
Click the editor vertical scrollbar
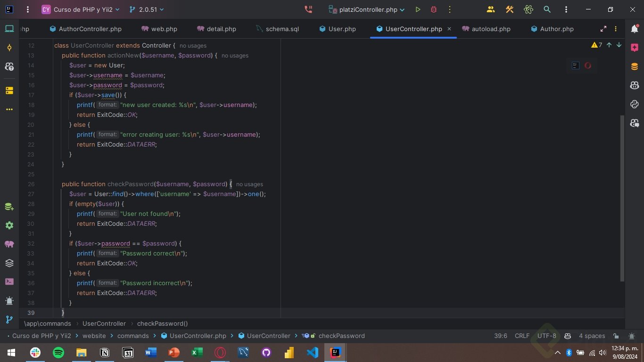[x=622, y=198]
